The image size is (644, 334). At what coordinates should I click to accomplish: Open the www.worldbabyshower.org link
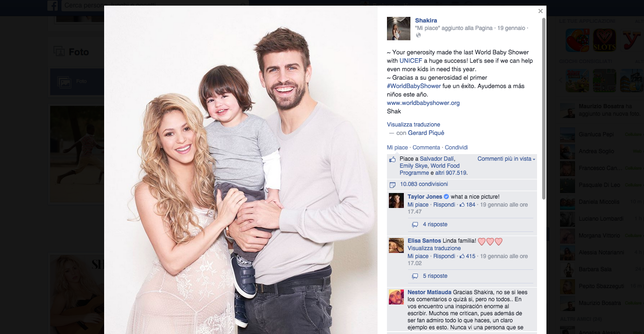423,103
